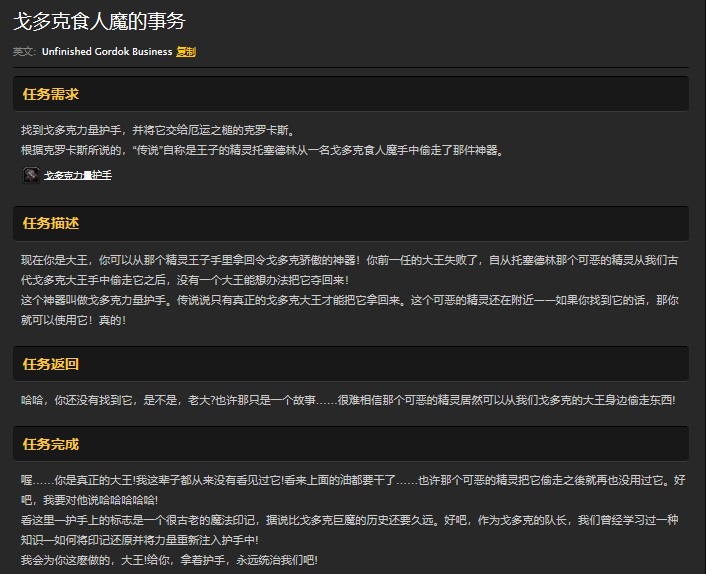Click the line starting 找到戈多克力量护手
The image size is (706, 574).
tap(158, 131)
